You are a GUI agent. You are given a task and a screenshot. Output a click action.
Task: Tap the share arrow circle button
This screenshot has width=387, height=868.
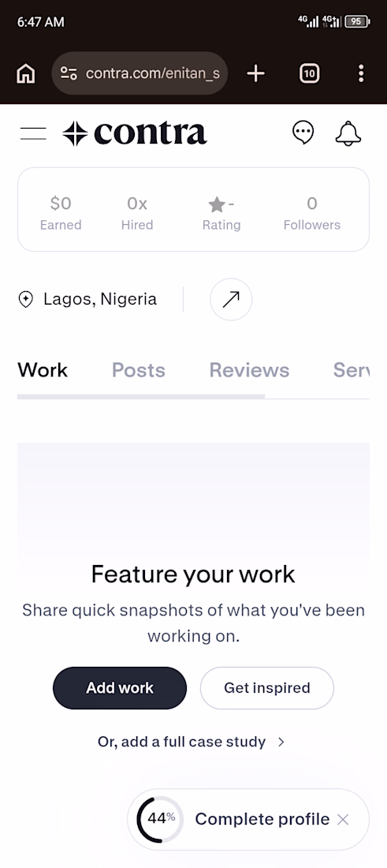[x=231, y=300]
